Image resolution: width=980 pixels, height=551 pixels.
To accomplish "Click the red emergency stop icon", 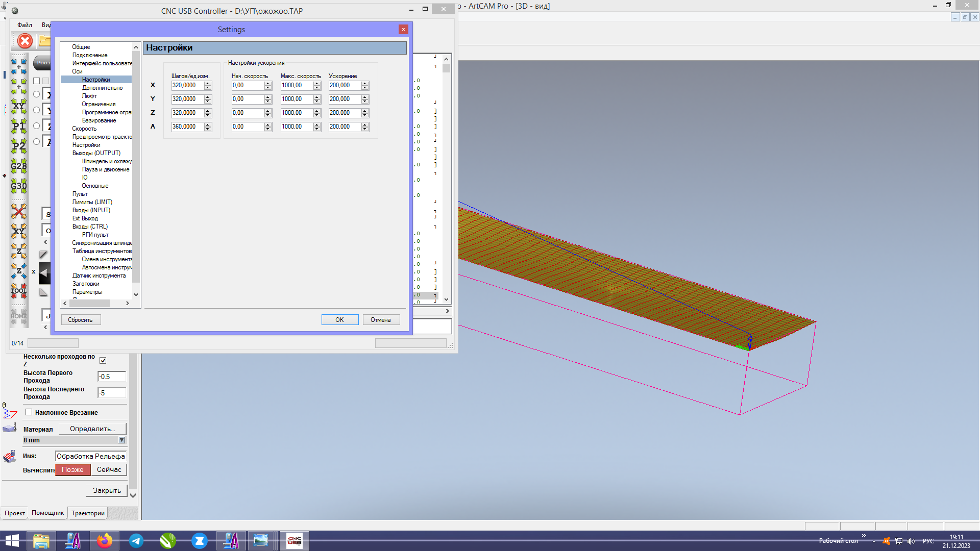I will coord(24,41).
